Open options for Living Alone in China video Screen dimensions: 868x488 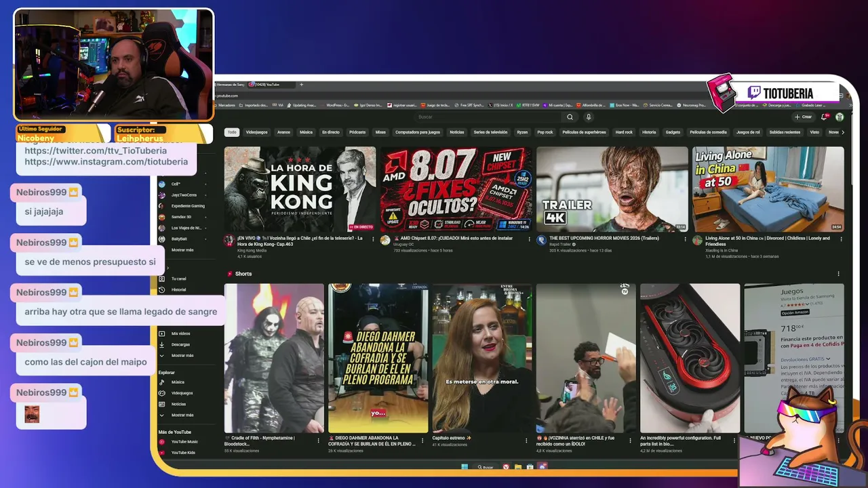842,239
